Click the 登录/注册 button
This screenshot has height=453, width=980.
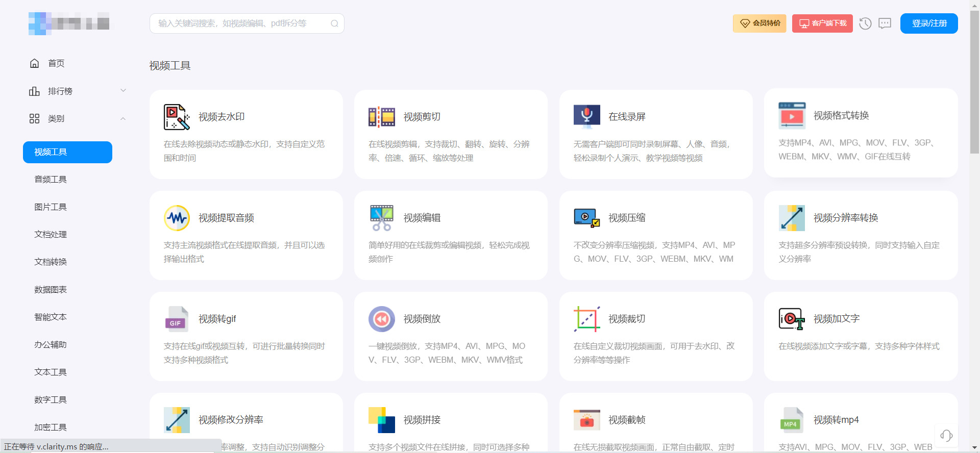coord(929,23)
